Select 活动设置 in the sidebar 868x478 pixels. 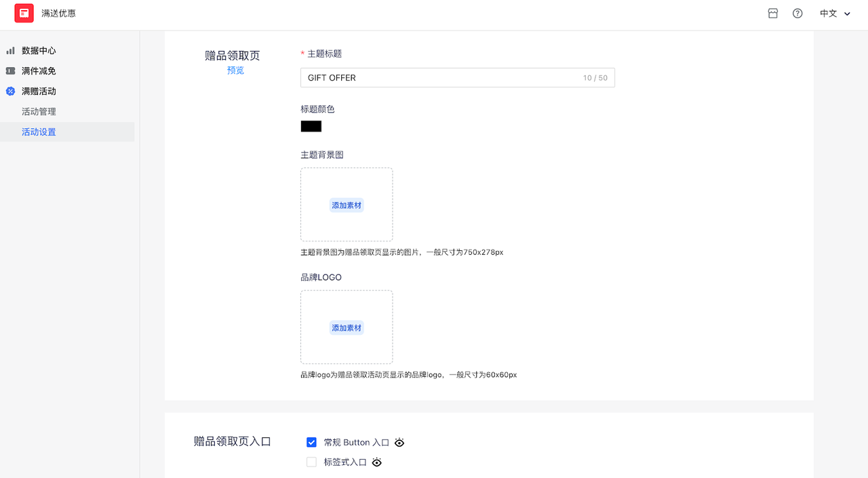point(39,132)
